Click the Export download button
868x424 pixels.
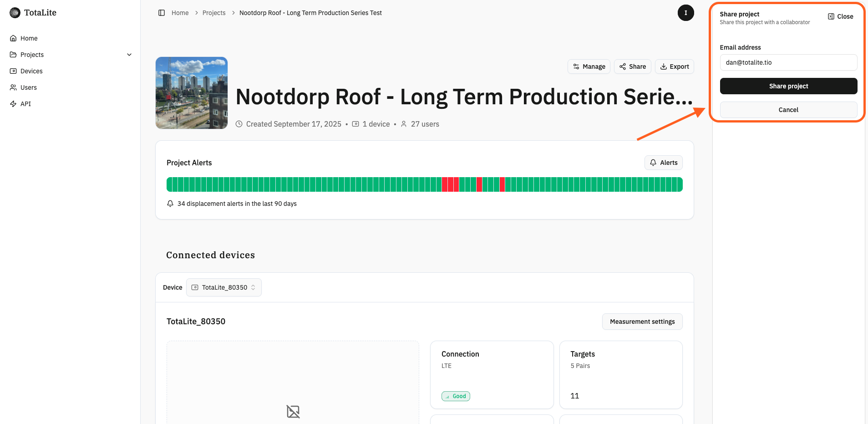(x=674, y=66)
